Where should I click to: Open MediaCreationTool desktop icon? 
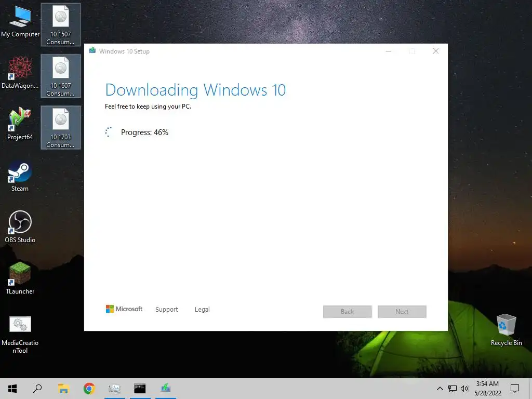pos(20,335)
